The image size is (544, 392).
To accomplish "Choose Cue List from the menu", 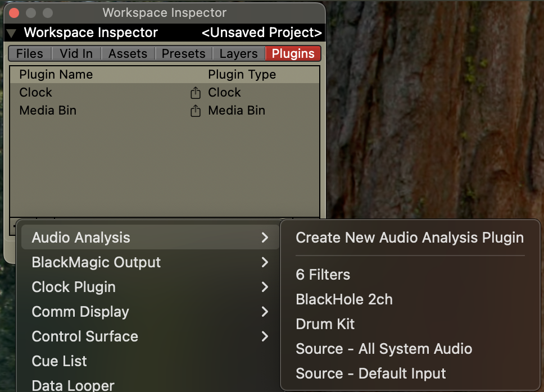I will [x=150, y=361].
